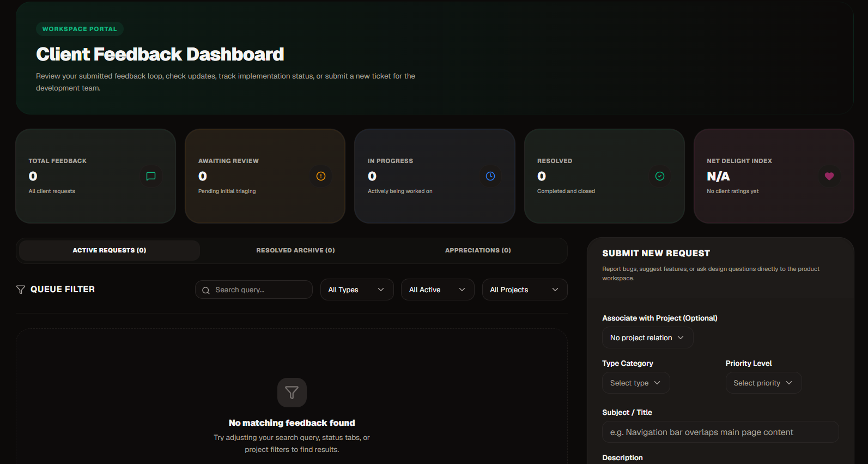Click 'Actively being worked on' caption
Screen dimensions: 868x464
[x=400, y=191]
